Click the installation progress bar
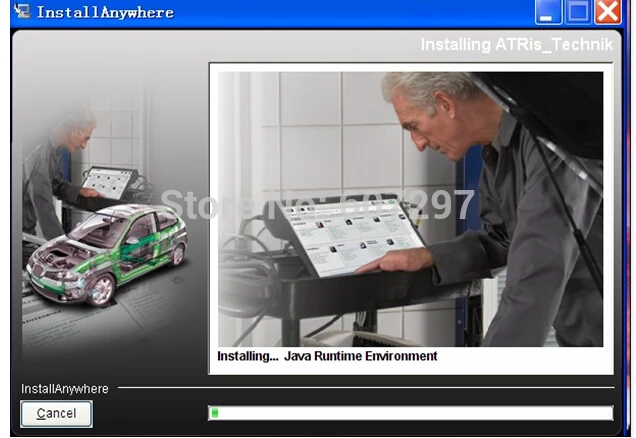 pos(410,413)
